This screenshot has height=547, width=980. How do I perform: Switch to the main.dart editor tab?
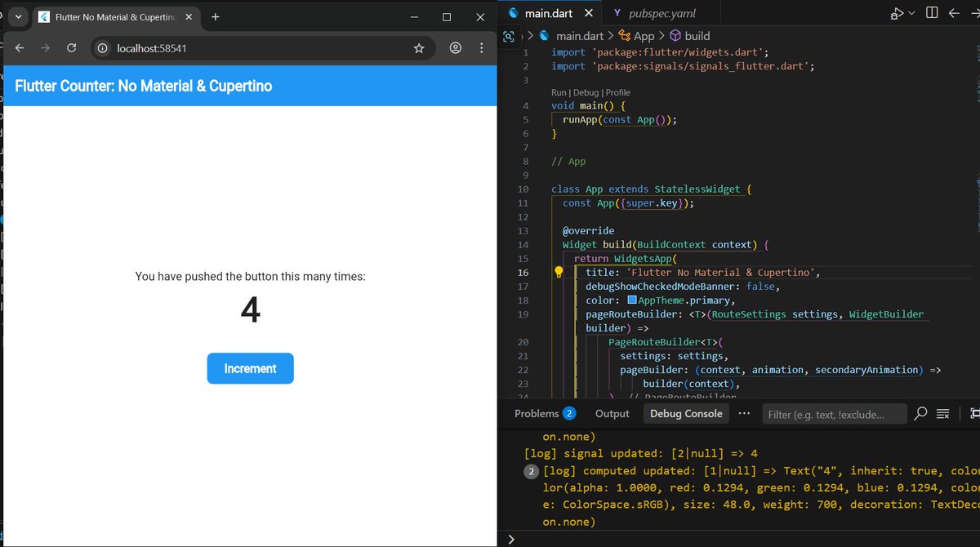point(547,13)
